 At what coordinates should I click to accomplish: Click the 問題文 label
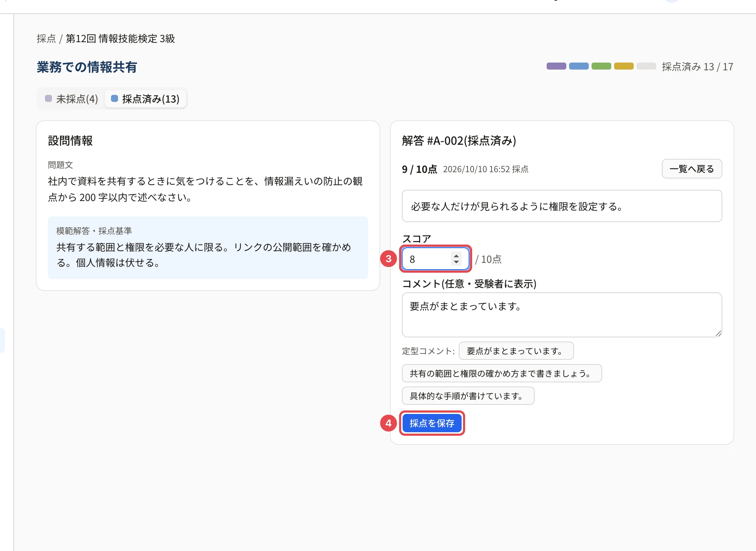60,165
